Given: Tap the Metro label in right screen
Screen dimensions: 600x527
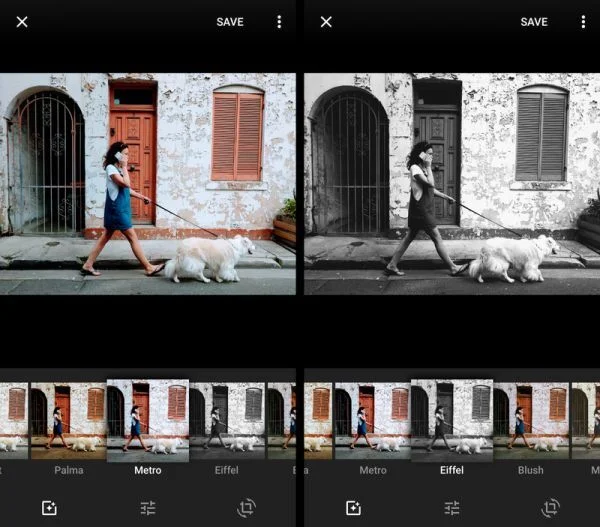Looking at the screenshot, I should (373, 470).
